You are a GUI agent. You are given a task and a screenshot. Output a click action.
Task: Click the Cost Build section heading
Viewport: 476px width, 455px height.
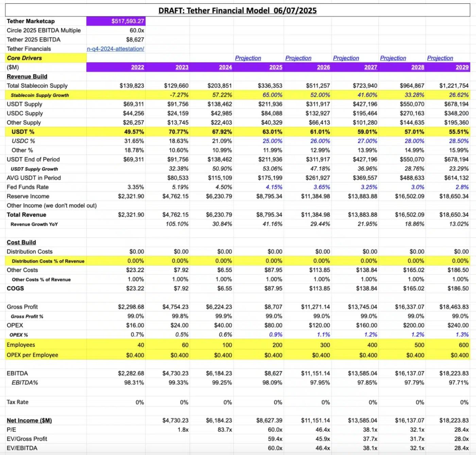(x=21, y=242)
